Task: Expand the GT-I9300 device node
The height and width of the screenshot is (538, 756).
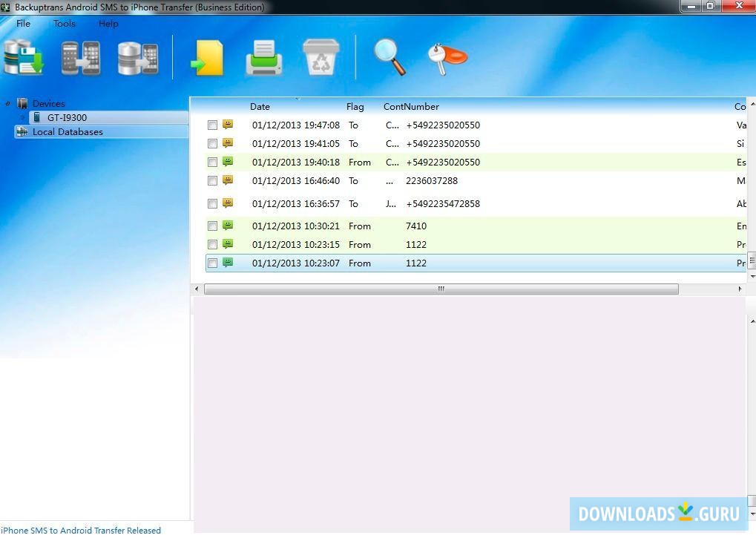Action: tap(22, 117)
